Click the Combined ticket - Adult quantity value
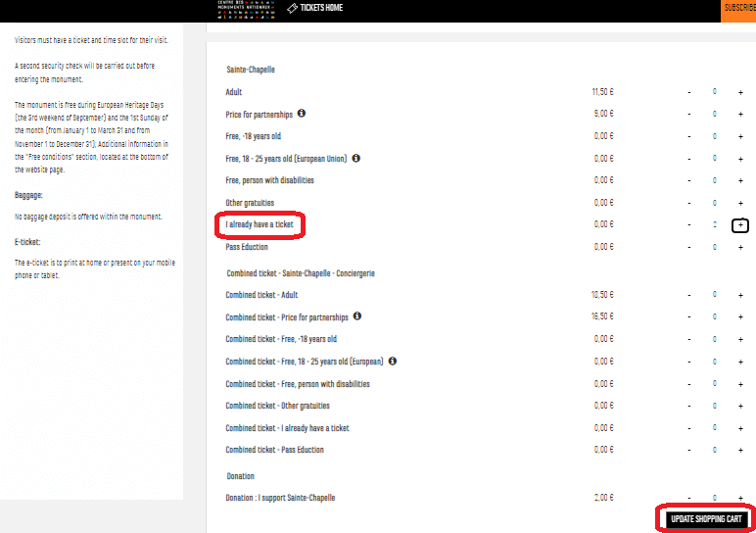 click(x=715, y=294)
